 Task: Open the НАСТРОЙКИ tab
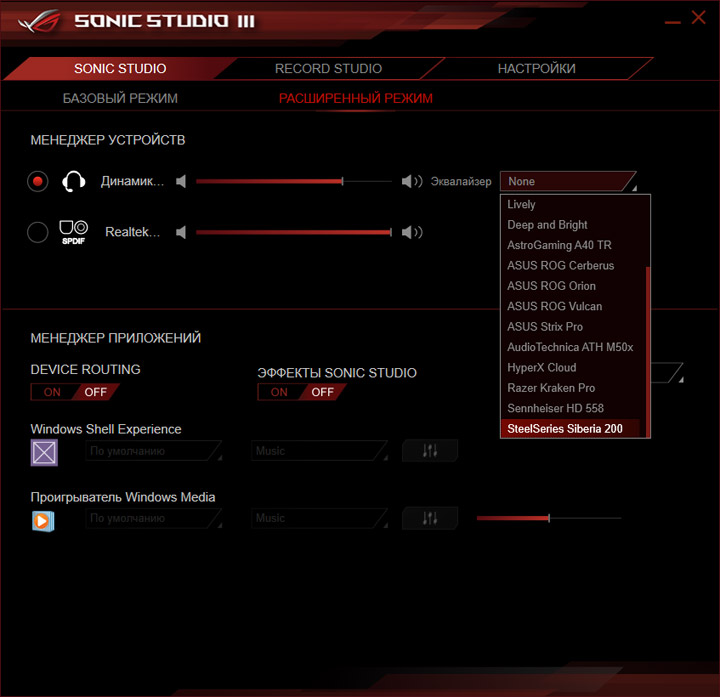click(536, 69)
